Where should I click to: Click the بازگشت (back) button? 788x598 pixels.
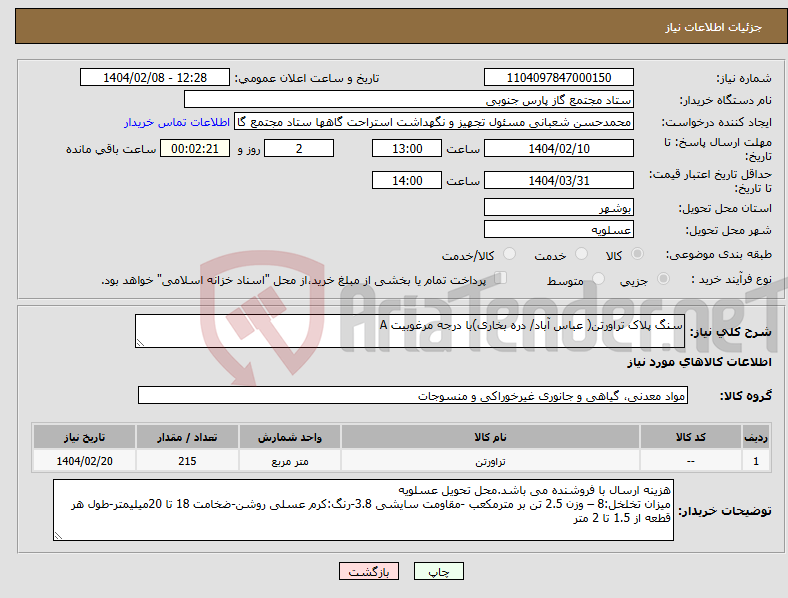pyautogui.click(x=369, y=571)
